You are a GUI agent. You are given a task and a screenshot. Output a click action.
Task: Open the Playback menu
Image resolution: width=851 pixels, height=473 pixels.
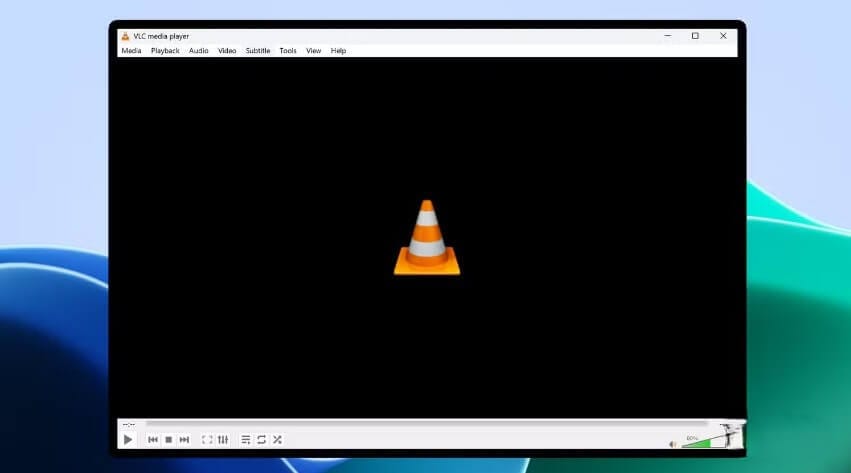click(165, 50)
